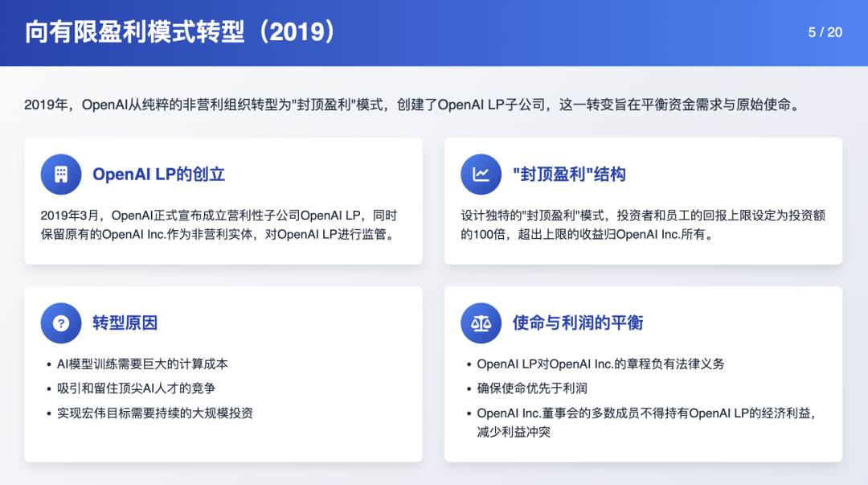
Task: Click the heading 使命与利润的平衡
Action: [577, 323]
